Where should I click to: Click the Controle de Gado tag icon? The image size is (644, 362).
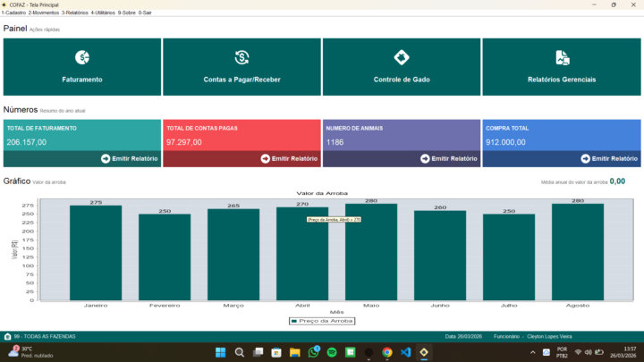click(x=402, y=57)
